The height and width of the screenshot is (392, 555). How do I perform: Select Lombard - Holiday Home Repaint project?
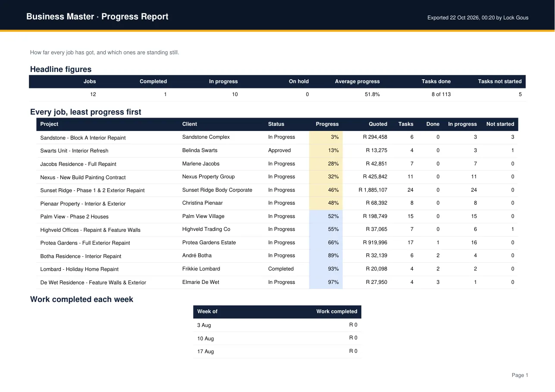coord(79,269)
